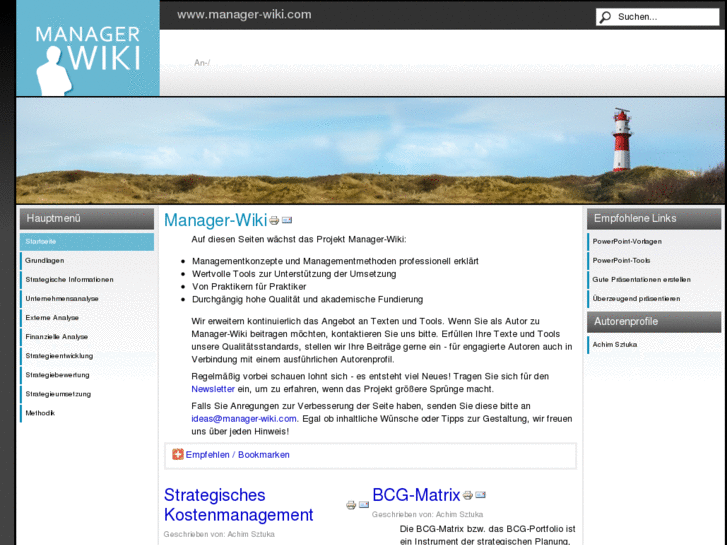Click the Manager Wiki logo
The image size is (727, 545).
88,48
